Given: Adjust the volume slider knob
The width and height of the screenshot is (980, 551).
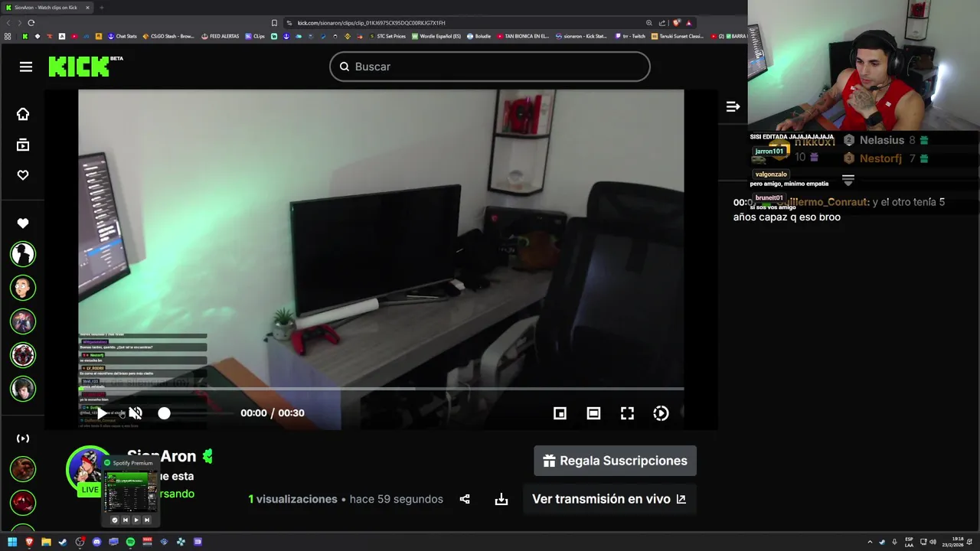Looking at the screenshot, I should (164, 413).
